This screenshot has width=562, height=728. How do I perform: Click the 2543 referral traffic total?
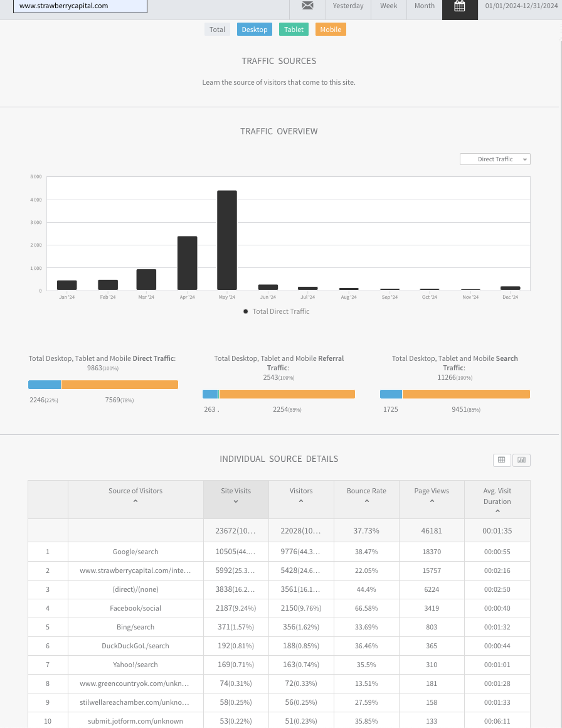(x=278, y=377)
